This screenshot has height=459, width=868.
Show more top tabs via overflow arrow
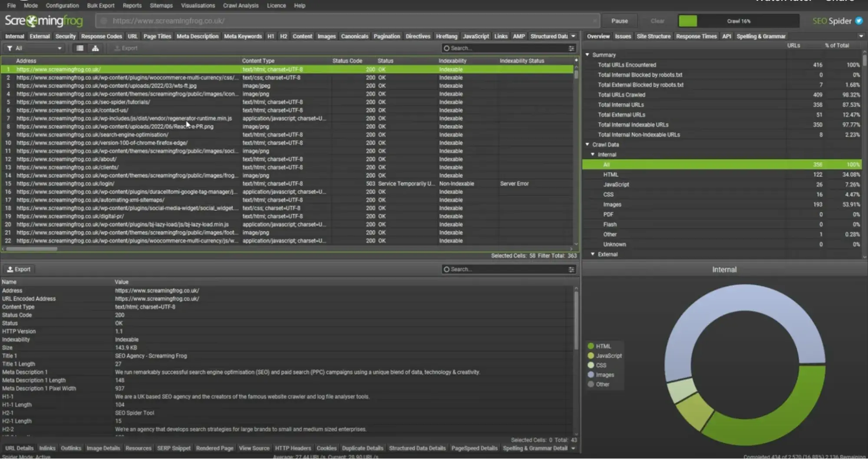coord(573,37)
